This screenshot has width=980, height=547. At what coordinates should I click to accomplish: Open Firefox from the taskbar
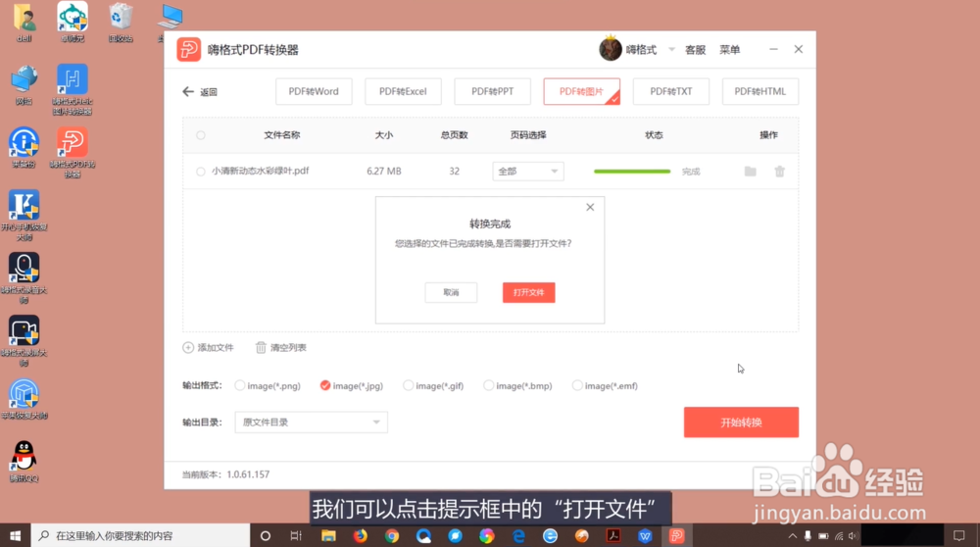[x=360, y=536]
